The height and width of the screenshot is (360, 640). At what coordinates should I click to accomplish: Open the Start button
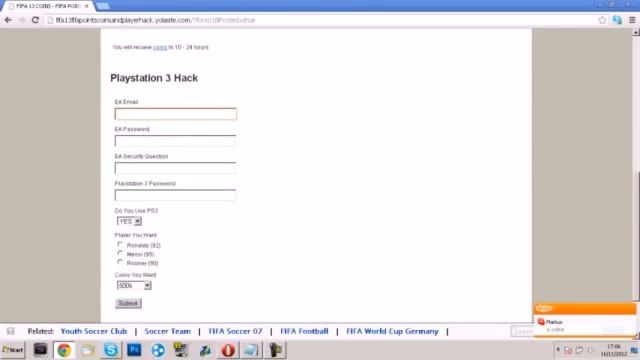coord(13,350)
